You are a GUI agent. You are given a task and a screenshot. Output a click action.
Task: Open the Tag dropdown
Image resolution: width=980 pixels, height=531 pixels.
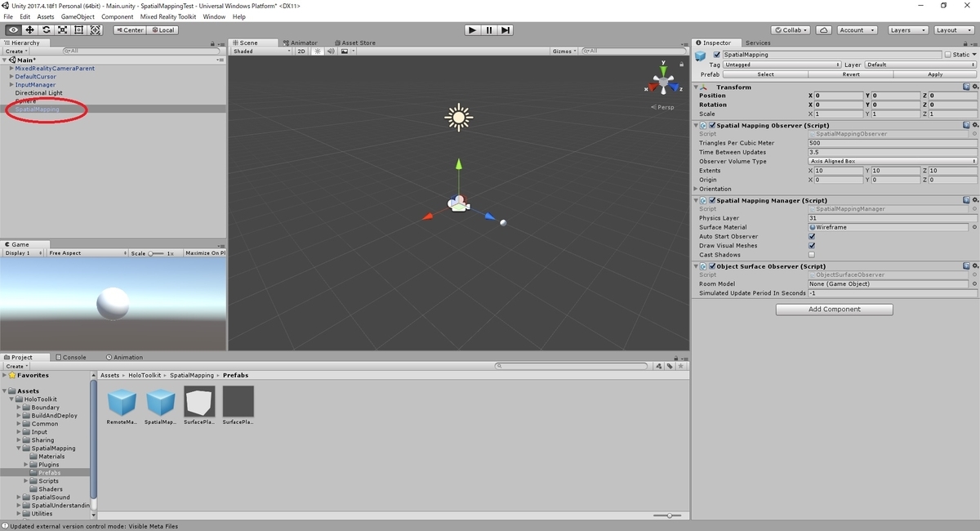point(782,65)
